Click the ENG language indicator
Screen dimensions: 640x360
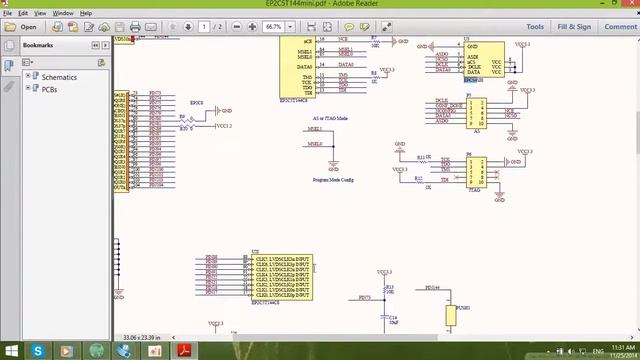coord(598,351)
